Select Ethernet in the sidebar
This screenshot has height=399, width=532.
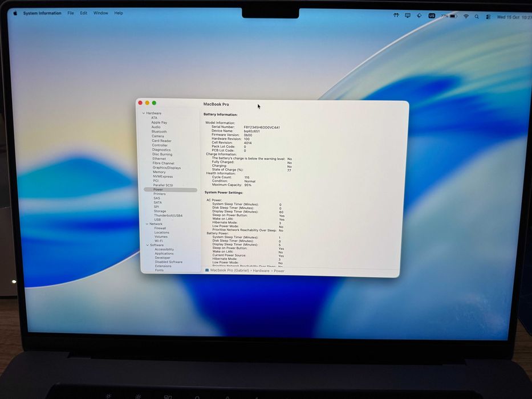pyautogui.click(x=159, y=159)
